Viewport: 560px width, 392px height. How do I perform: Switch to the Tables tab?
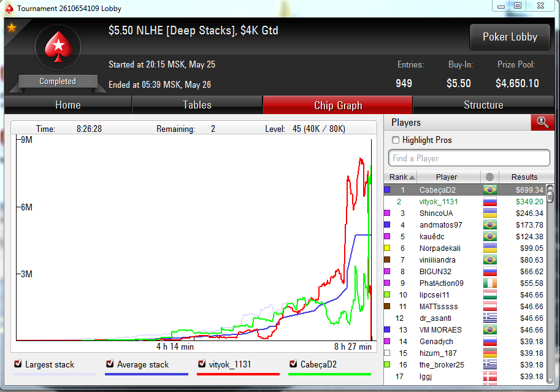click(x=197, y=105)
